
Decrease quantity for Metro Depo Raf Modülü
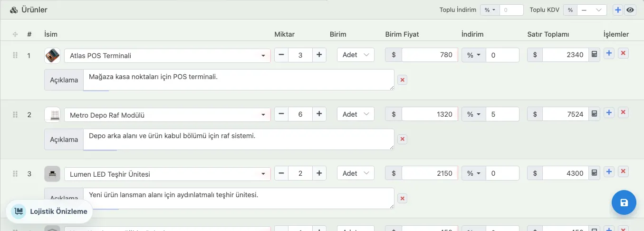pos(281,114)
